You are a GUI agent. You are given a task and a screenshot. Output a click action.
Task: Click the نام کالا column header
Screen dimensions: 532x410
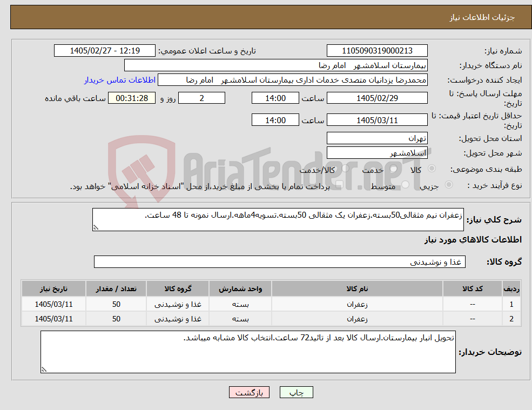pyautogui.click(x=357, y=288)
